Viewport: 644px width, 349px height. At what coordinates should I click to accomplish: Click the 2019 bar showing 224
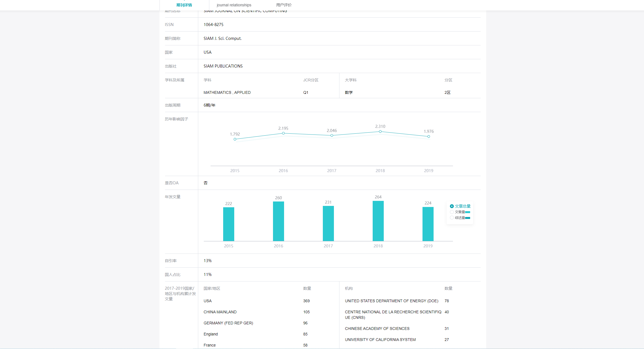[x=428, y=224]
